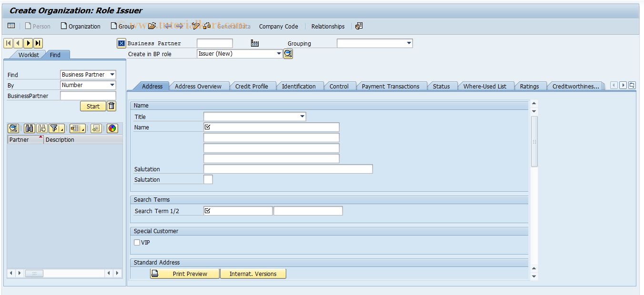Click the BusinessPartner search input
The width and height of the screenshot is (644, 295).
88,96
